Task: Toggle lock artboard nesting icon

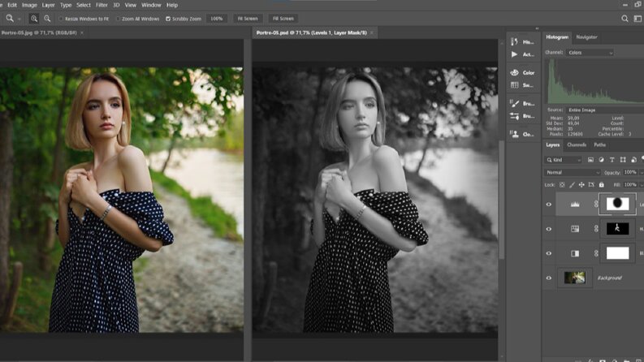Action: click(x=591, y=185)
